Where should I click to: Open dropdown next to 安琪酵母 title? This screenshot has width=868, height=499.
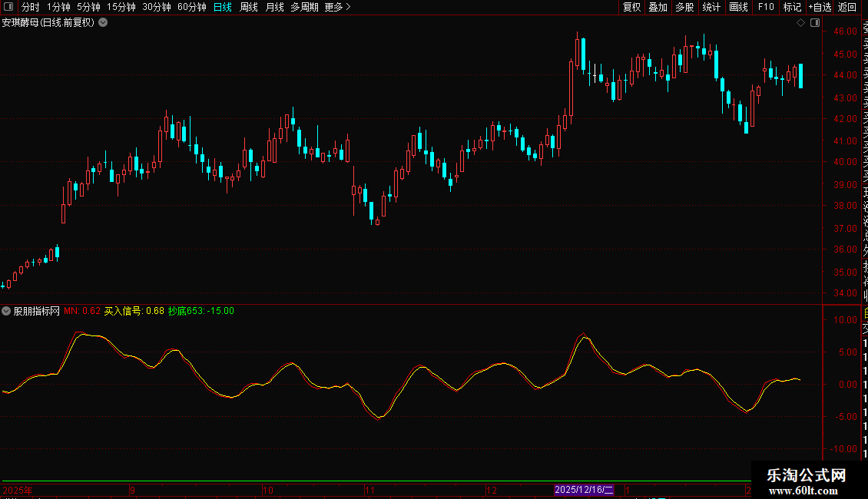[103, 23]
